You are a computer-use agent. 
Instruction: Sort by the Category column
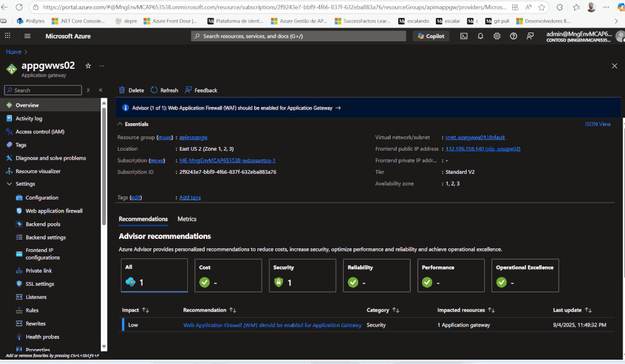383,310
